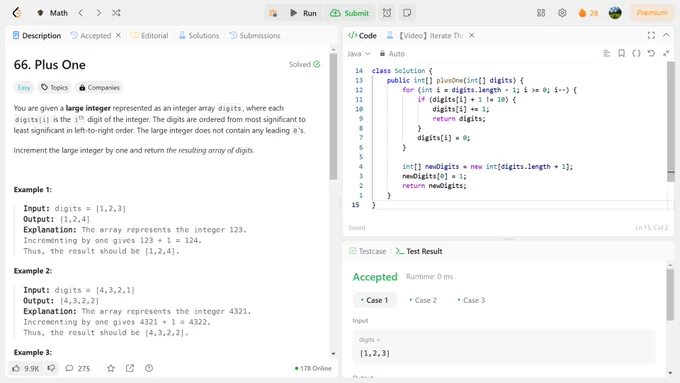
Task: Go to previous problem arrow
Action: pos(81,13)
